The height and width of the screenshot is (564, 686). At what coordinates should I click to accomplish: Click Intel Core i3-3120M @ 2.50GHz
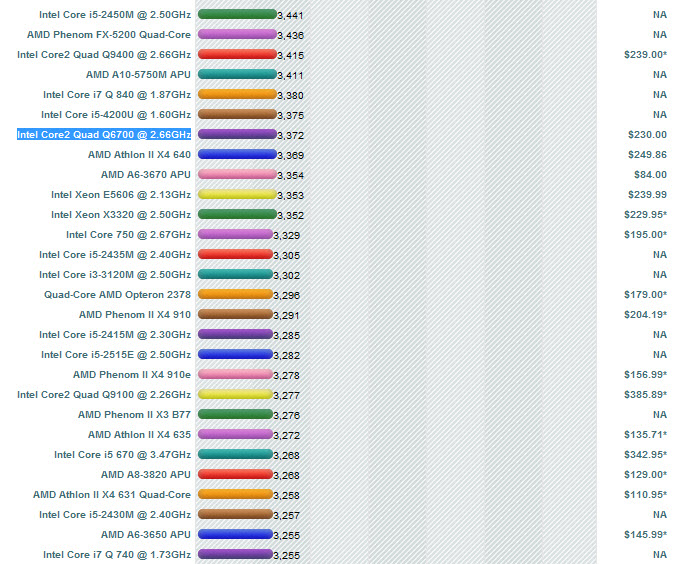point(115,275)
